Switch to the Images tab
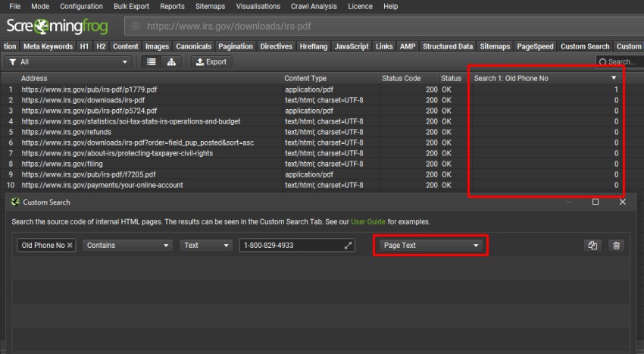This screenshot has height=354, width=644. [157, 46]
